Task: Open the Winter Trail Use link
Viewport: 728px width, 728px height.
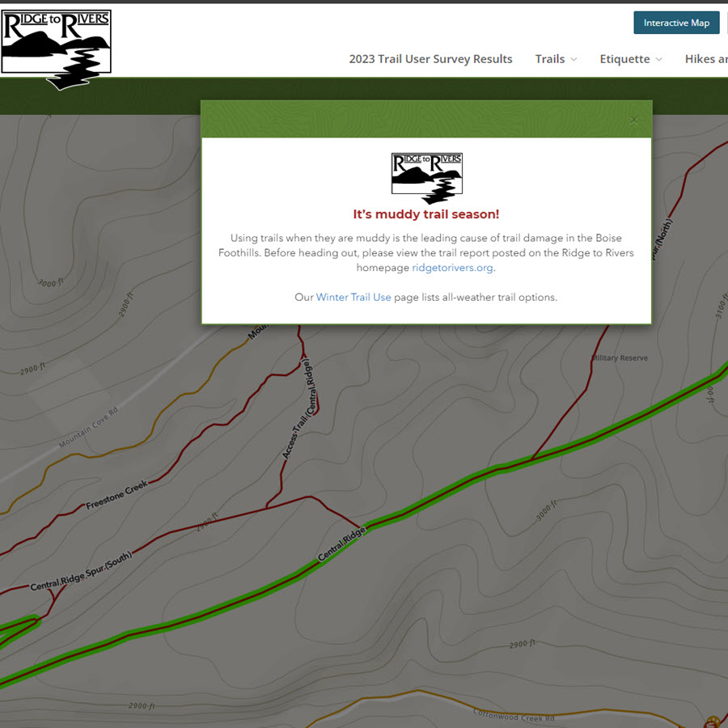Action: (353, 297)
